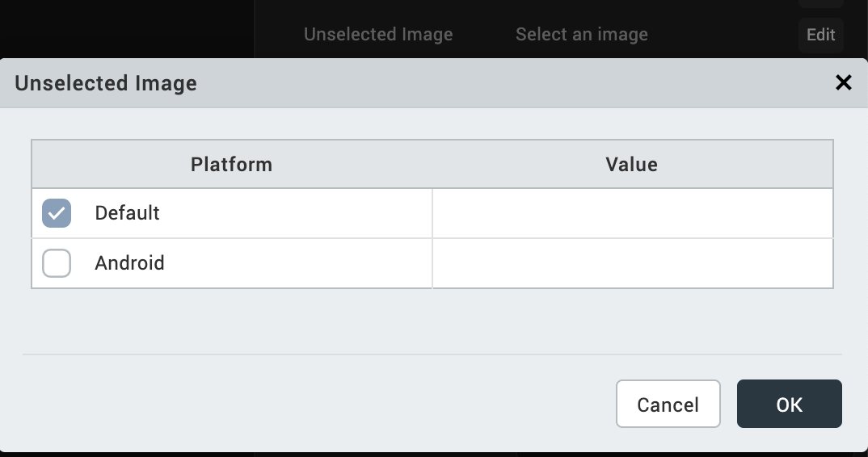Viewport: 868px width, 457px height.
Task: Click the background 'Unselected Image' property label
Action: pyautogui.click(x=378, y=35)
